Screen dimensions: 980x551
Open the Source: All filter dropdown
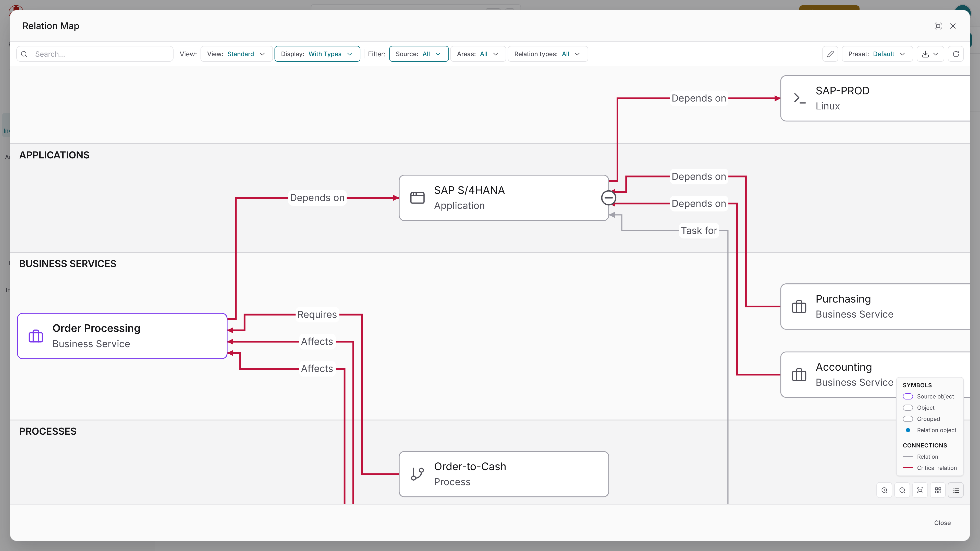click(419, 54)
